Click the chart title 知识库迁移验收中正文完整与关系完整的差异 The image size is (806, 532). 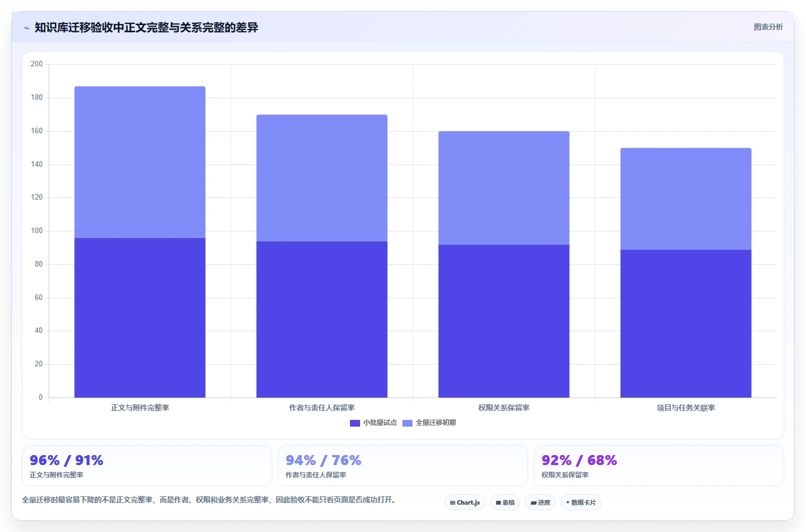(146, 28)
